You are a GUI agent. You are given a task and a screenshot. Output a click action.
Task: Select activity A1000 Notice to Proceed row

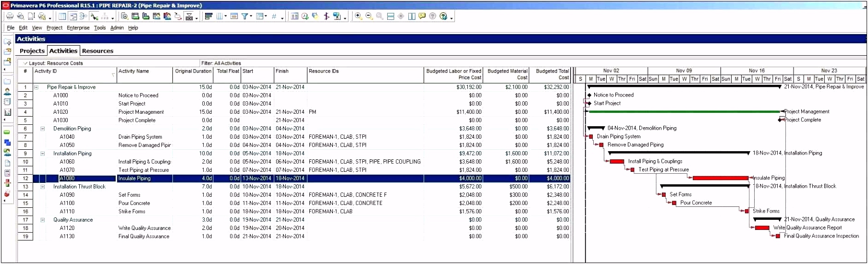pyautogui.click(x=294, y=96)
